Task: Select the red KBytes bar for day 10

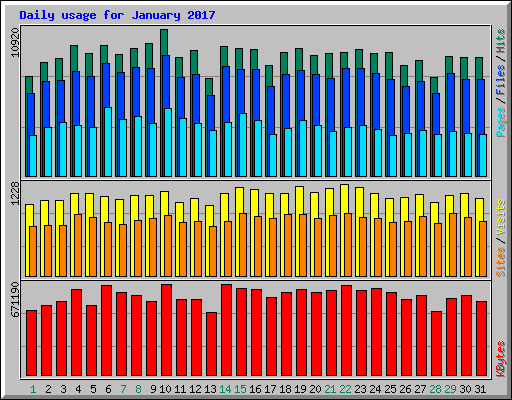Action: click(166, 330)
